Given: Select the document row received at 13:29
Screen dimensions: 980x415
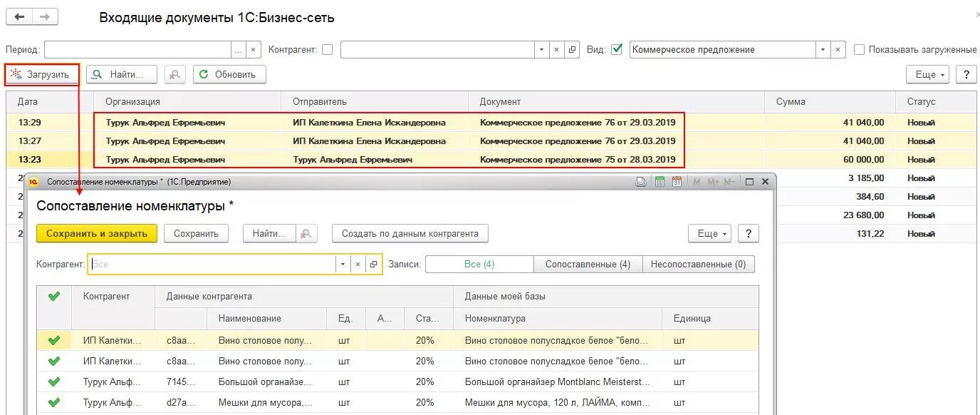Looking at the screenshot, I should point(491,122).
